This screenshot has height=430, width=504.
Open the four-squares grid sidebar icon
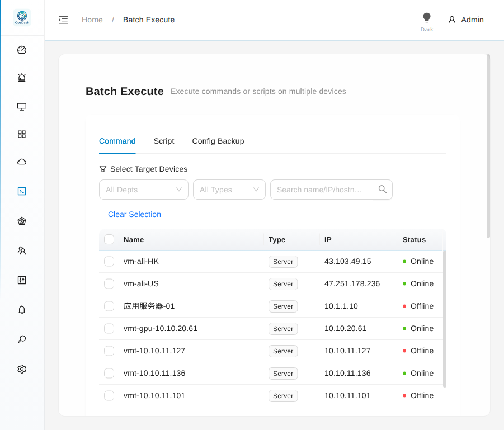click(x=22, y=134)
